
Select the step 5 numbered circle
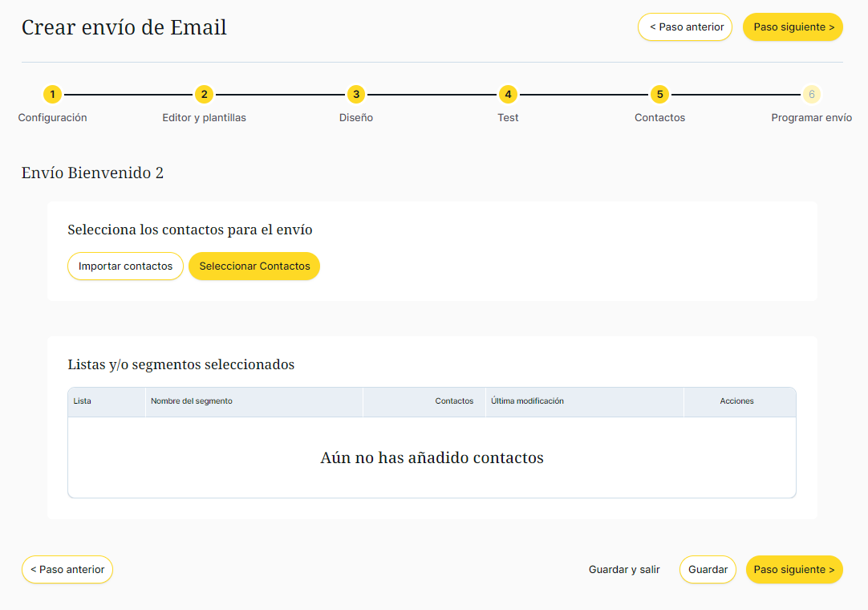659,95
